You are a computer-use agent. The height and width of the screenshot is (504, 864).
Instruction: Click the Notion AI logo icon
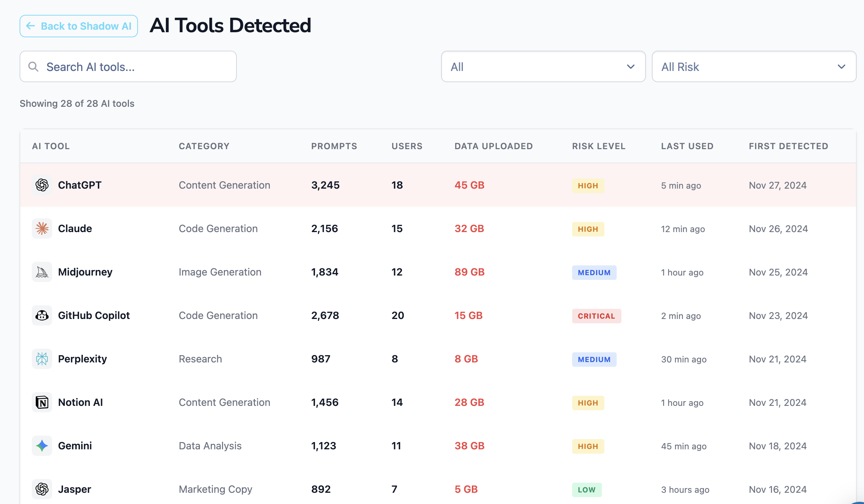tap(42, 402)
